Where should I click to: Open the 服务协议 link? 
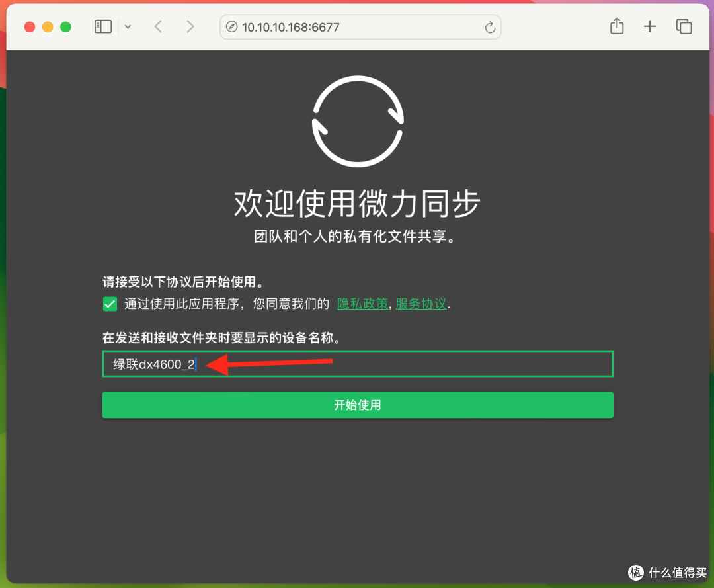(421, 303)
